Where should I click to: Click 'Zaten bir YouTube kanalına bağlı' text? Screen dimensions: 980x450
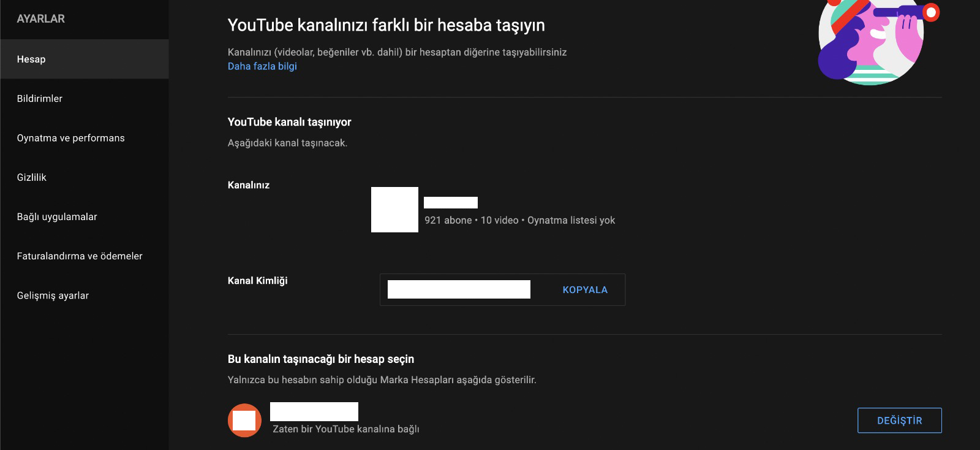346,429
